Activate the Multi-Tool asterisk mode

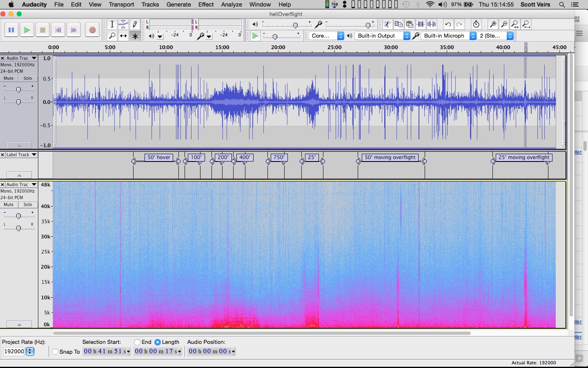(135, 36)
